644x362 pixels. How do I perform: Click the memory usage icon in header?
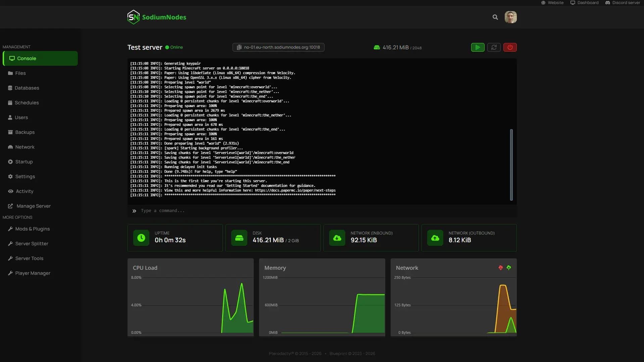pos(377,48)
